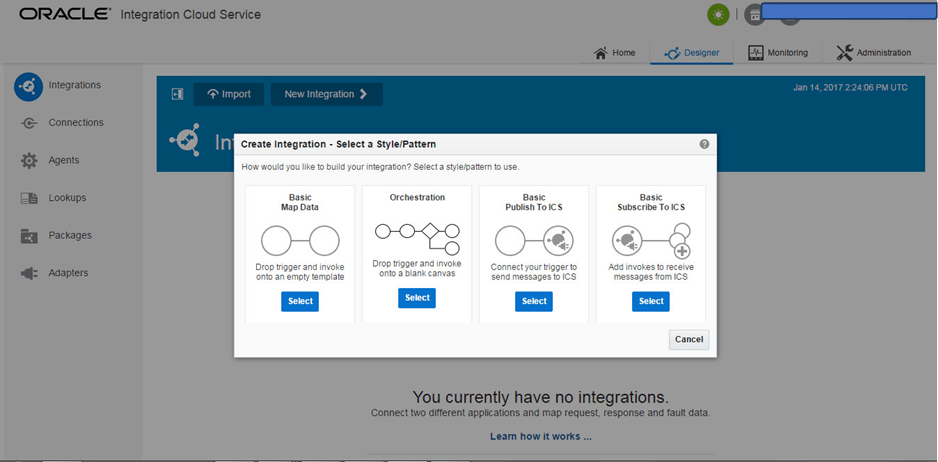
Task: Click 'Integration Cloud Service' title text
Action: click(191, 14)
